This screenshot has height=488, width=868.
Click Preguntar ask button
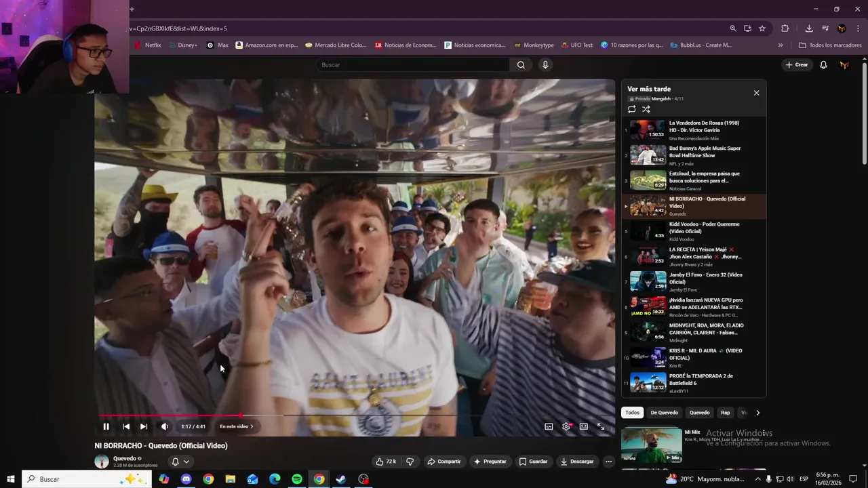pos(490,462)
